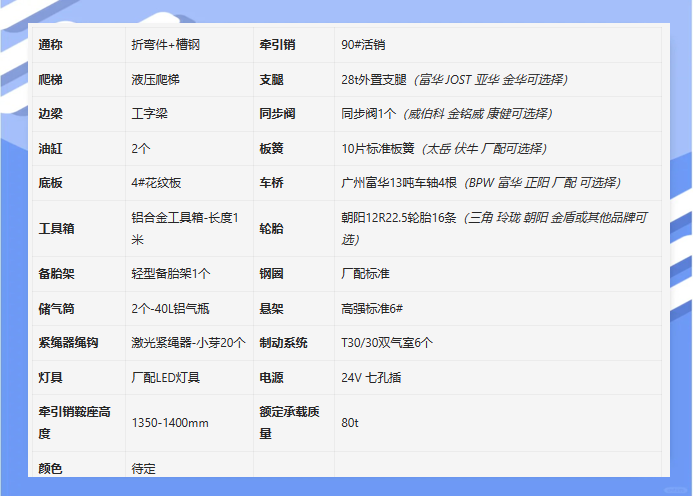Image resolution: width=693 pixels, height=496 pixels.
Task: Select the 1350-1400mm value
Action: [x=170, y=423]
